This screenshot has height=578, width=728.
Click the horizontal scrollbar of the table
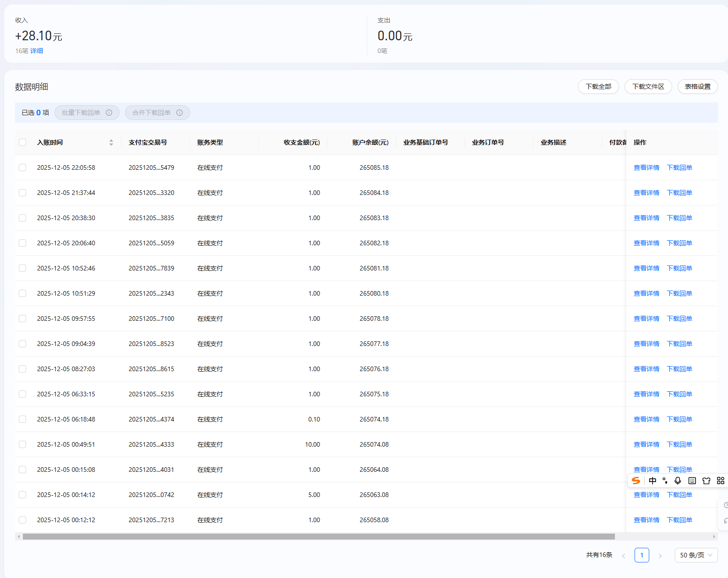tap(318, 536)
